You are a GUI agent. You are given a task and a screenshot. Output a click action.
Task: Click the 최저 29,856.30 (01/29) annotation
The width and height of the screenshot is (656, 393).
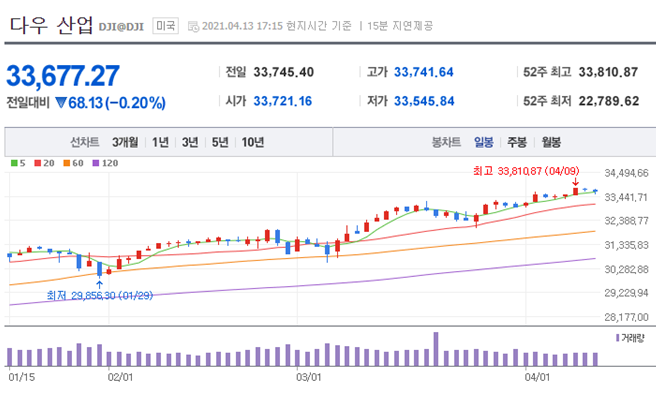(x=100, y=296)
